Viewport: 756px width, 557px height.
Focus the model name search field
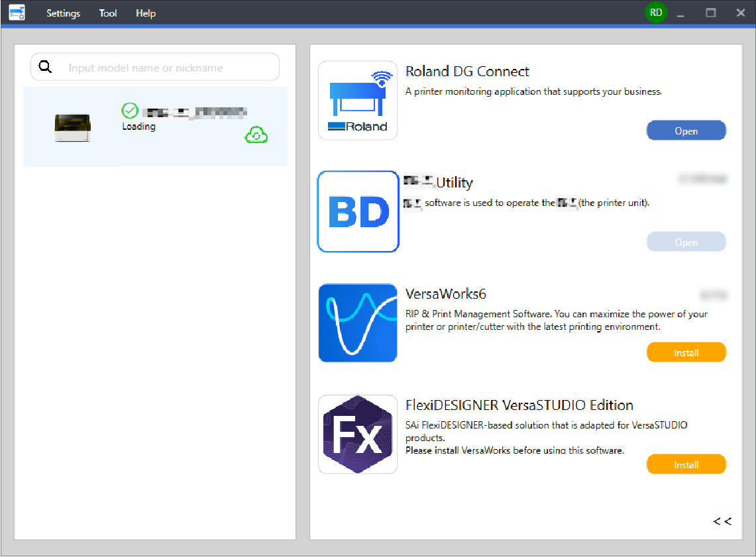(155, 67)
